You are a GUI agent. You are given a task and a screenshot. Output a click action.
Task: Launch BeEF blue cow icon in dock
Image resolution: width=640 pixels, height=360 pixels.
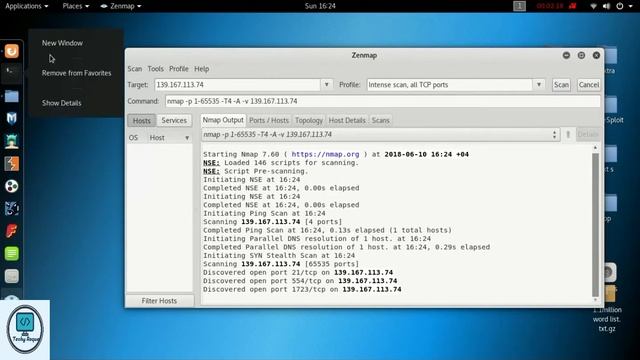[11, 209]
